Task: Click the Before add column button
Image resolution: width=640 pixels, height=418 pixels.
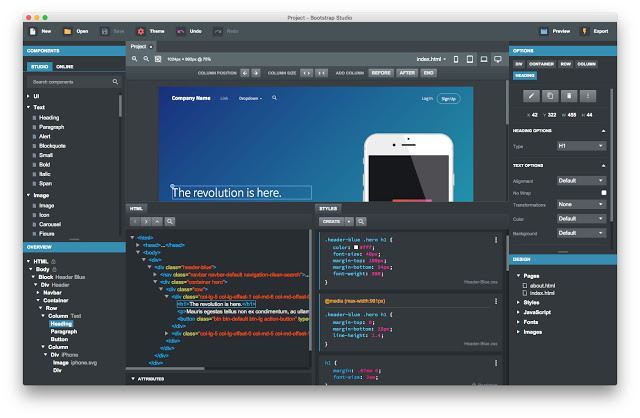Action: (381, 73)
